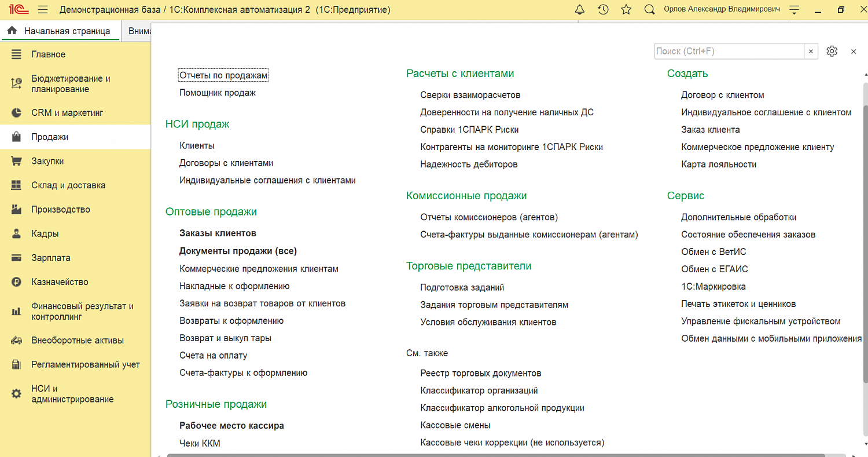
Task: Open Накладные к оформлению
Action: click(234, 286)
